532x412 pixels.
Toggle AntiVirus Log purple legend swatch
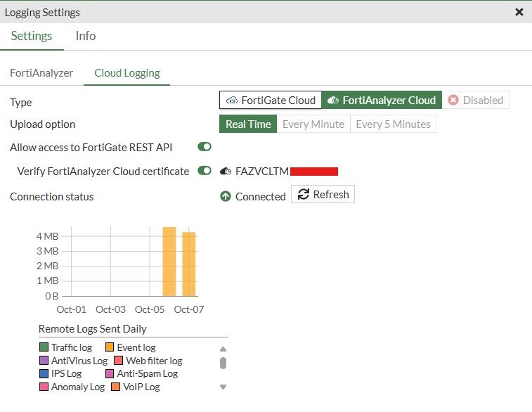pyautogui.click(x=44, y=360)
